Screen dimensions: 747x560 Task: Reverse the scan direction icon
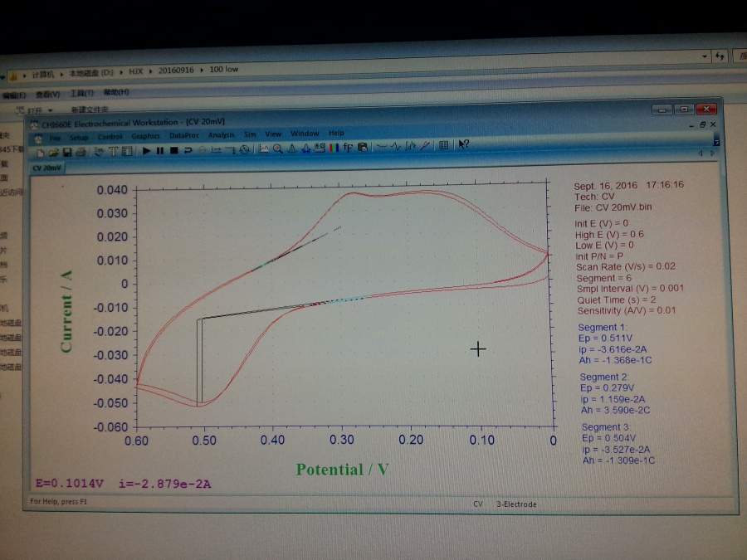tap(188, 150)
